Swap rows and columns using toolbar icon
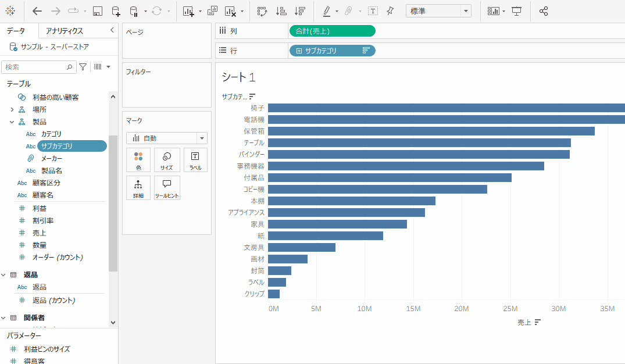Screen dimensions: 625x364 coord(262,11)
